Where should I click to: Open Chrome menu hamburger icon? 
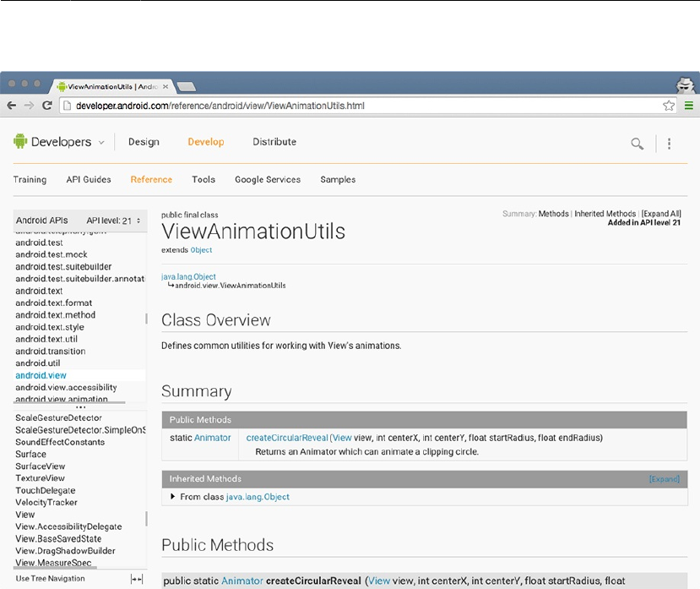pos(689,106)
